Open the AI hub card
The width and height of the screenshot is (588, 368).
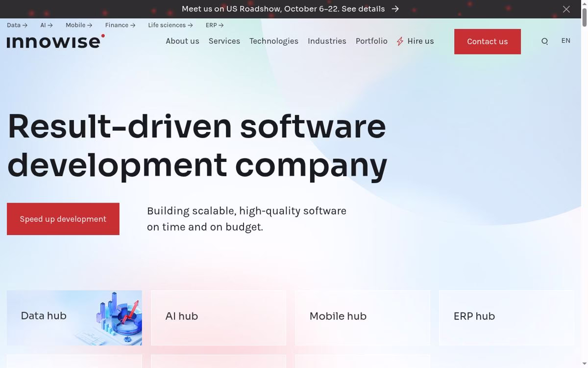[219, 318]
